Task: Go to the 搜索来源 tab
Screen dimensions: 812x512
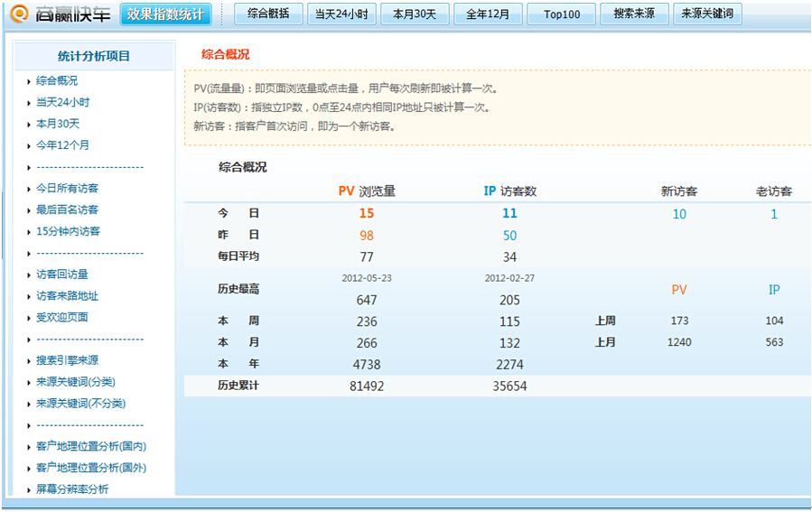Action: tap(634, 14)
